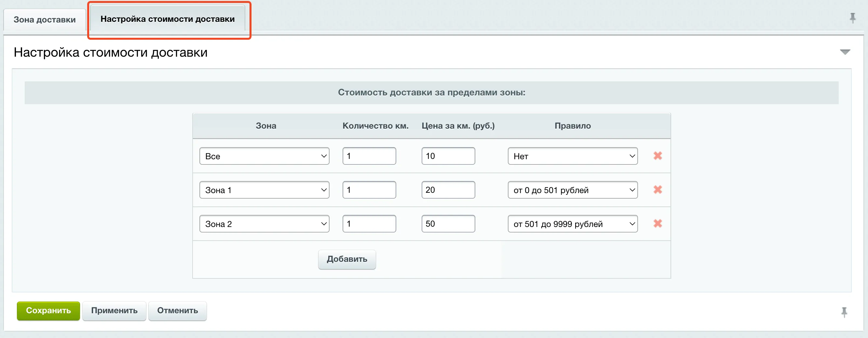The height and width of the screenshot is (338, 868).
Task: Click the 'Количество км.' column header
Action: [x=375, y=126]
